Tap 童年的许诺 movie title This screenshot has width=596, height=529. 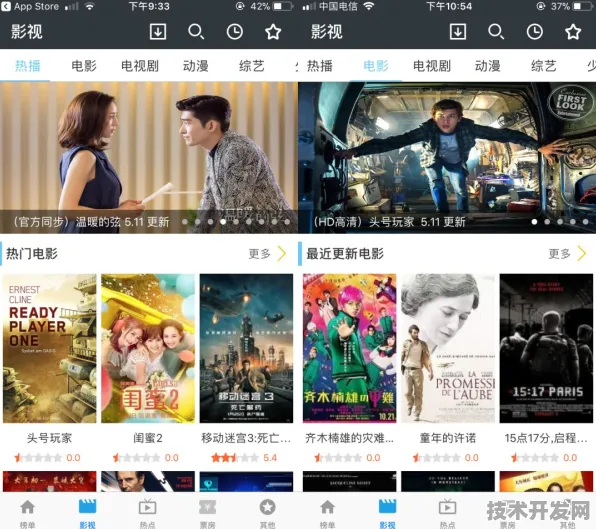pyautogui.click(x=448, y=438)
